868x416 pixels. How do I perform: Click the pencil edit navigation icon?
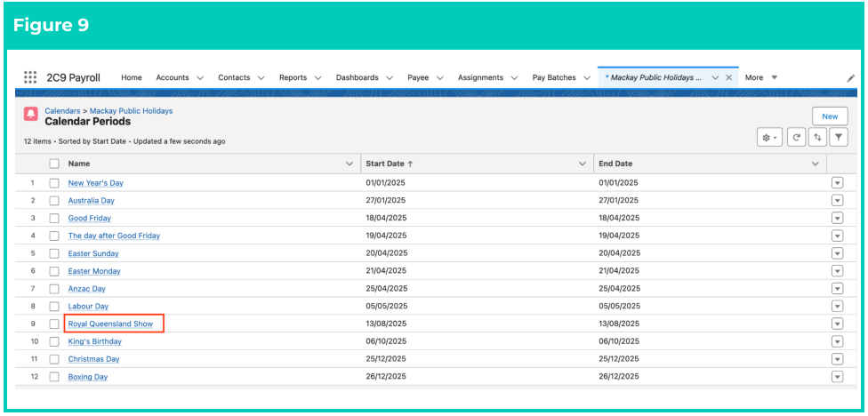pos(851,78)
